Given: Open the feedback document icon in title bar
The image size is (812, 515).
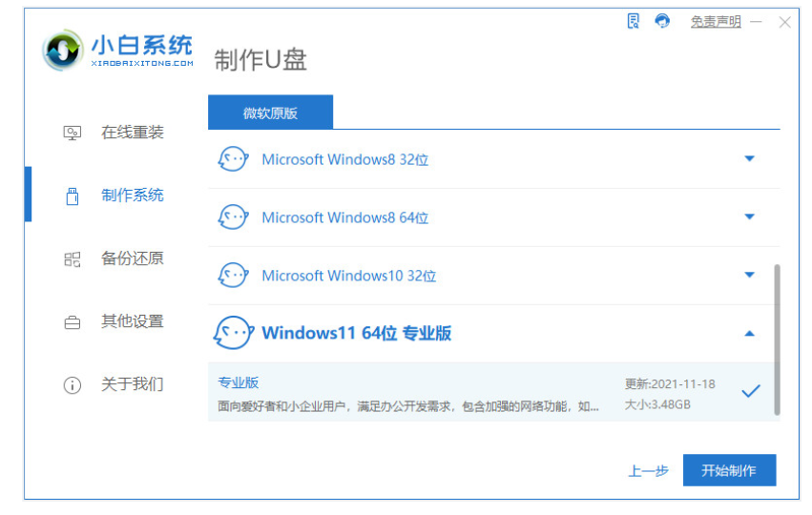Looking at the screenshot, I should click(x=634, y=21).
